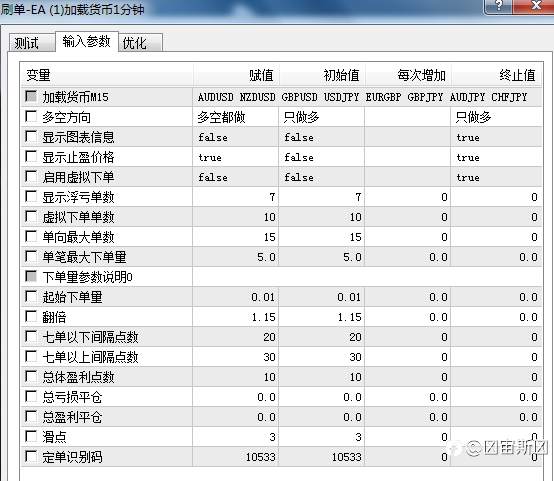Select 七单以上间隔点数 initial value 30
Screen dimensions: 554x481
tap(322, 357)
